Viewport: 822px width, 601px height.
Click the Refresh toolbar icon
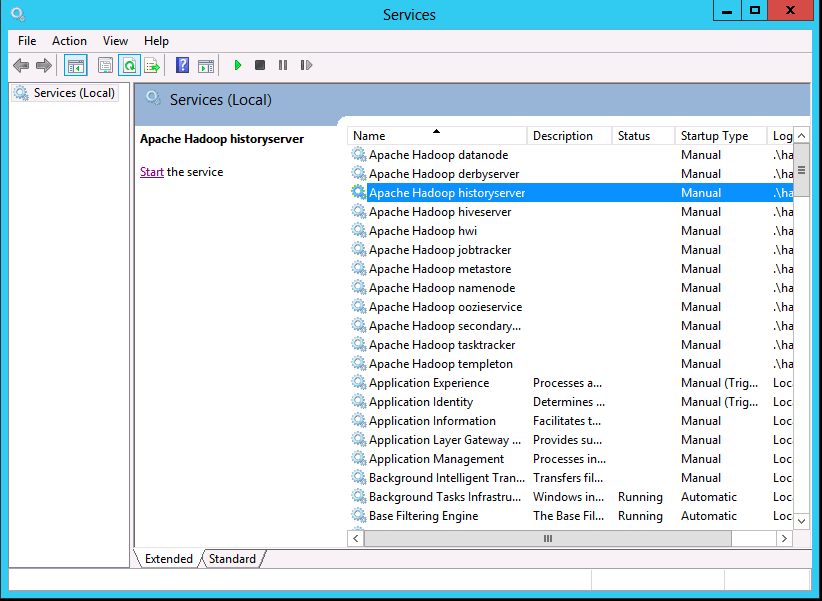129,66
